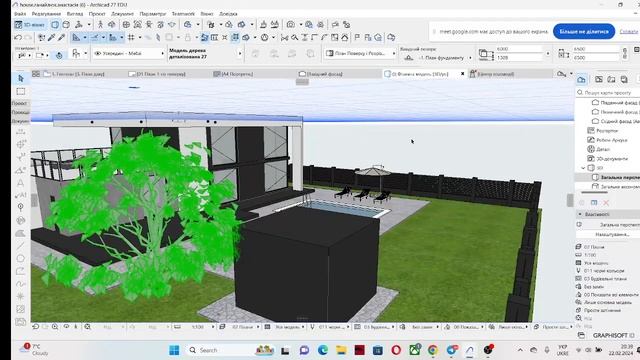Expand the detailed tree model 27 arrow
Viewport: 640px width, 360px height.
coord(240,53)
